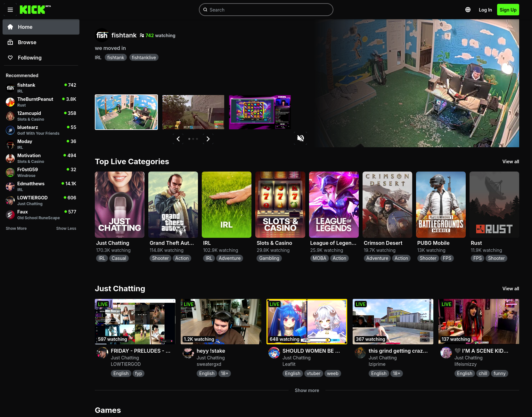The image size is (532, 417).
Task: Open lifeismizzy stream with 137 watching
Action: 479,322
